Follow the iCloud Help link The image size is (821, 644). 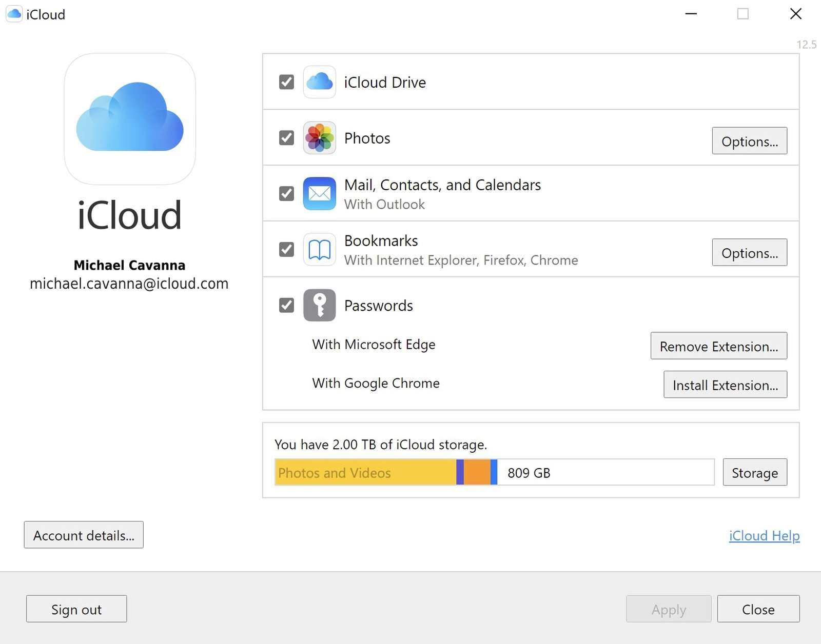tap(764, 535)
